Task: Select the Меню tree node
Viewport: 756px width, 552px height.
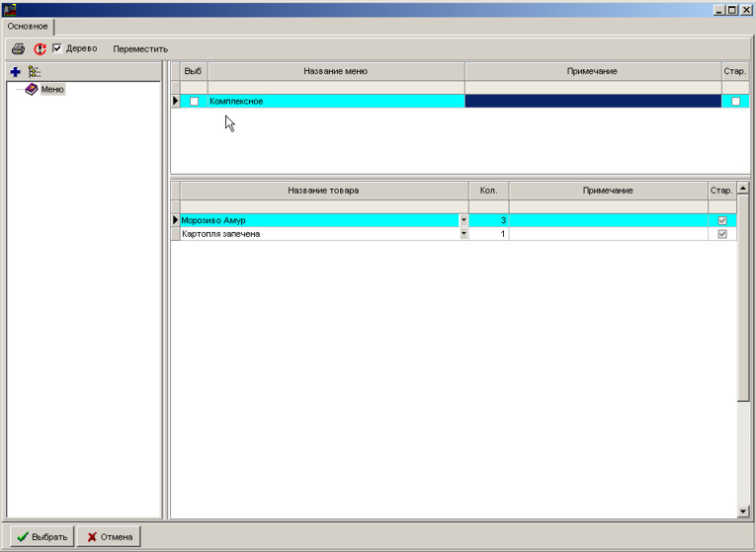Action: point(52,90)
